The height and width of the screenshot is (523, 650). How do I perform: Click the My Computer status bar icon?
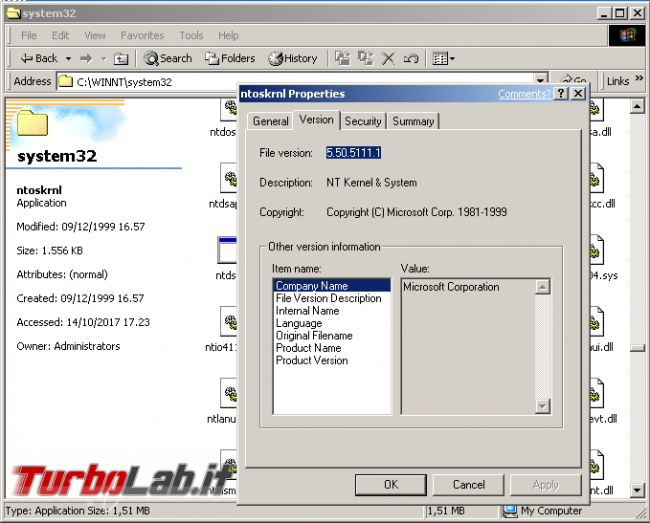click(x=510, y=511)
